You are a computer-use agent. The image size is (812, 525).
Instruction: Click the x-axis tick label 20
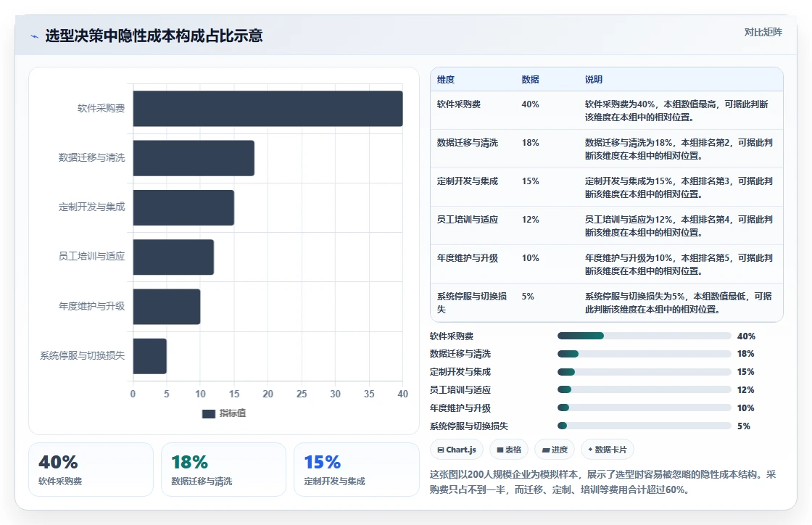click(x=268, y=394)
